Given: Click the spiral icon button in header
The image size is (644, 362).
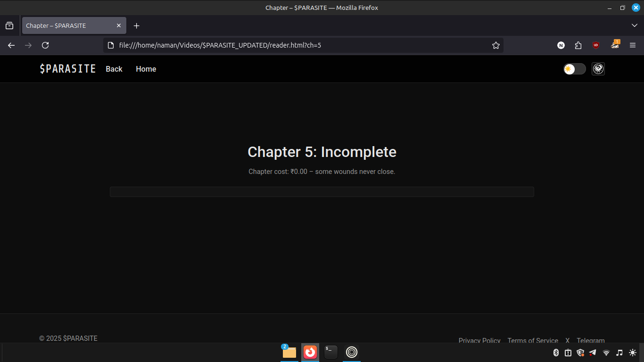Looking at the screenshot, I should click(598, 69).
